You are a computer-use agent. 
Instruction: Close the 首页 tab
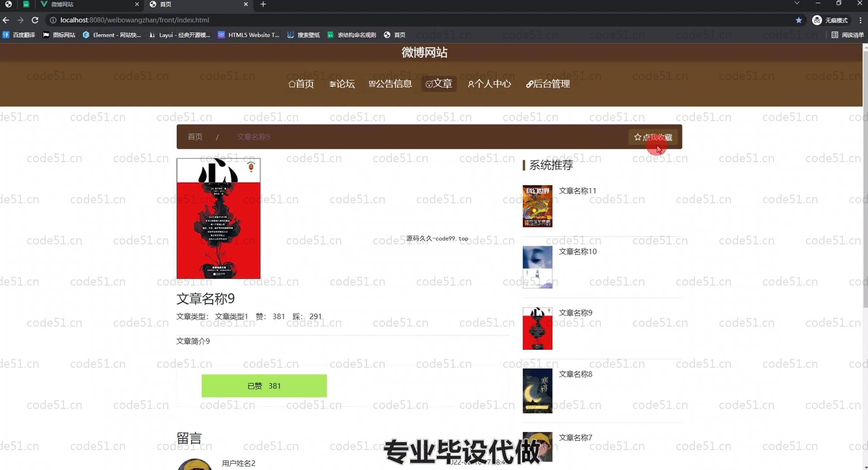[x=246, y=4]
